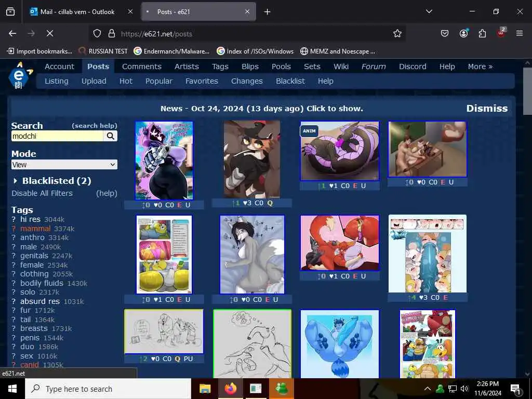Open the mammal tag link
This screenshot has height=399, width=532.
pos(35,229)
